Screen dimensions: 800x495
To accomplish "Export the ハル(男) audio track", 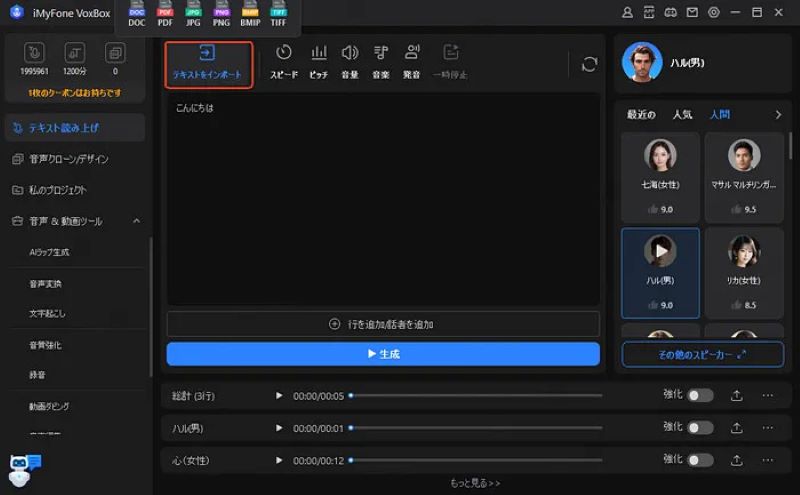I will coord(737,428).
